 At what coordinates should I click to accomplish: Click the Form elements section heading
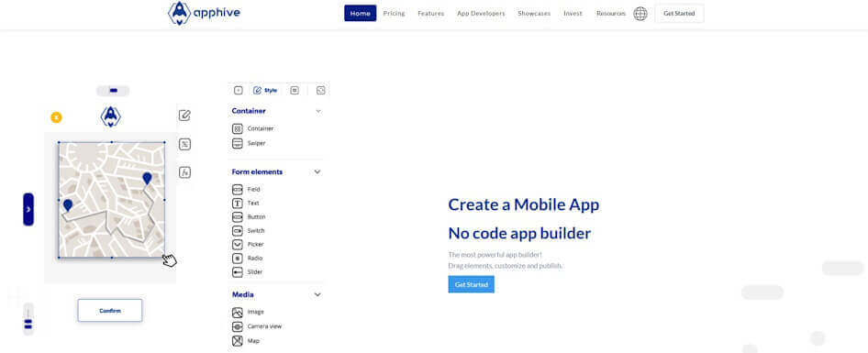(x=258, y=172)
